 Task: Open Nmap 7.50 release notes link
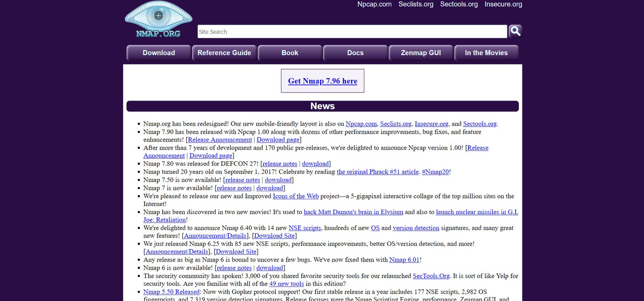pos(243,180)
